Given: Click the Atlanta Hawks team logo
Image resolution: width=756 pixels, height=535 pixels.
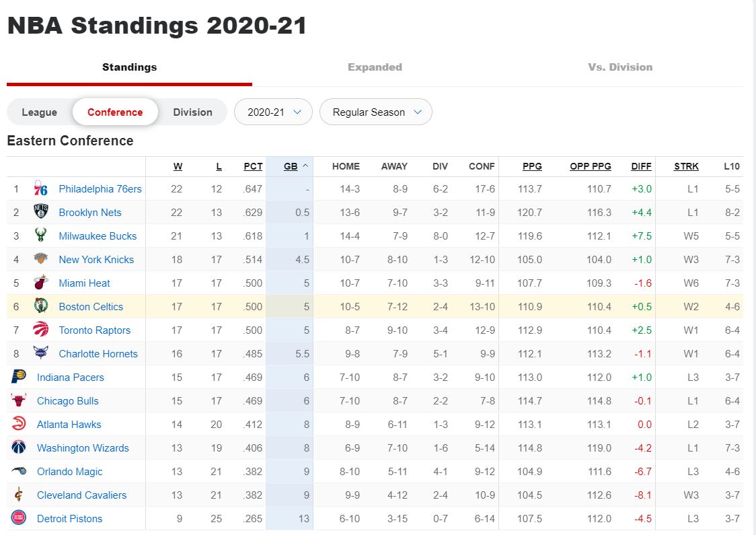Looking at the screenshot, I should coord(19,424).
